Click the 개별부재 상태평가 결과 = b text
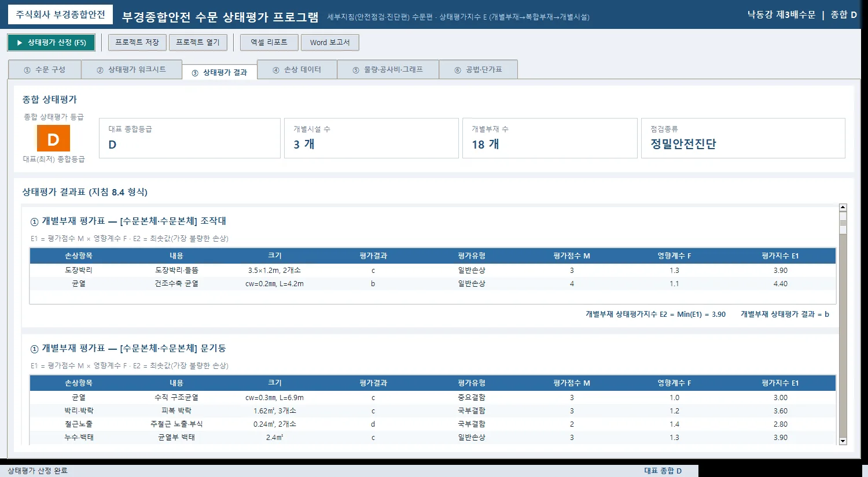 (785, 314)
